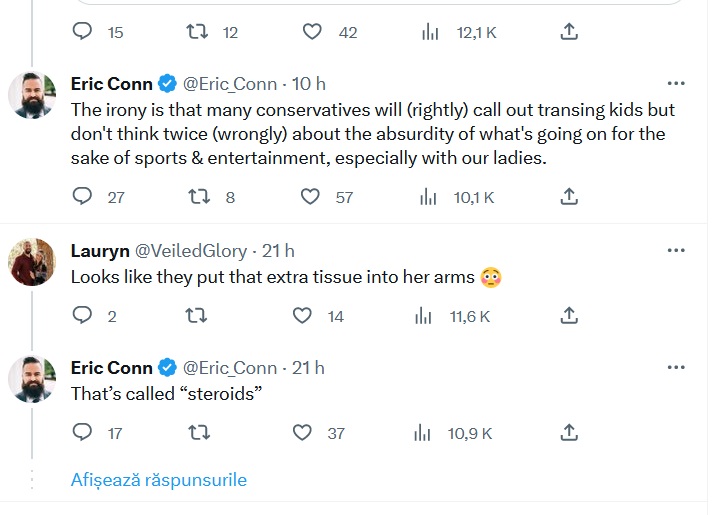Click Lauryn's profile picture

(x=31, y=262)
